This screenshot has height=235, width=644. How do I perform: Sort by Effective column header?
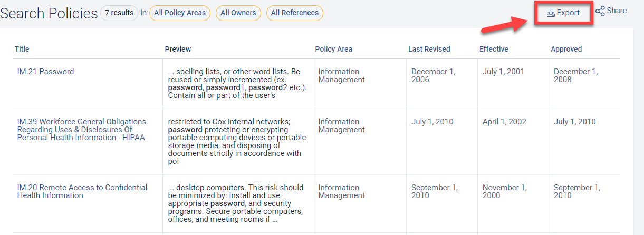pyautogui.click(x=494, y=49)
